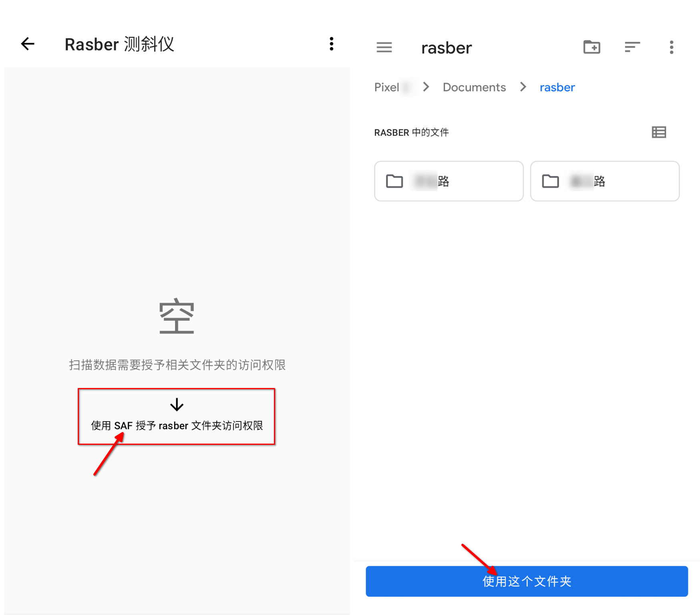
Task: Click the chevron after the Documents breadcrumb
Action: point(523,87)
